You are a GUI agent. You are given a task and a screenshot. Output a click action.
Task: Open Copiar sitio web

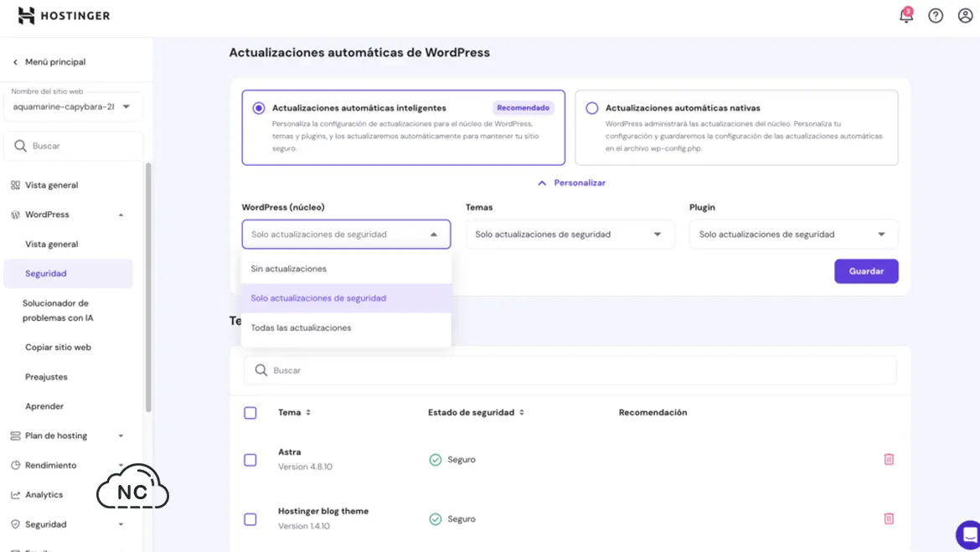pos(58,348)
